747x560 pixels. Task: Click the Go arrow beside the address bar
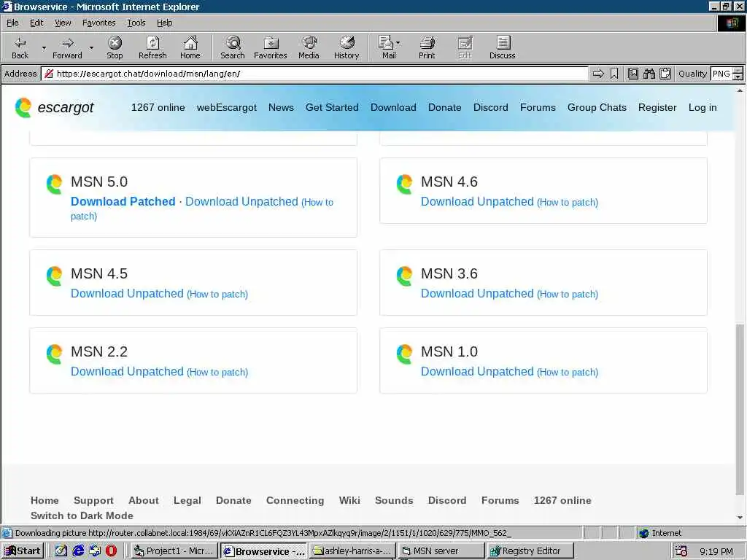[x=598, y=74]
